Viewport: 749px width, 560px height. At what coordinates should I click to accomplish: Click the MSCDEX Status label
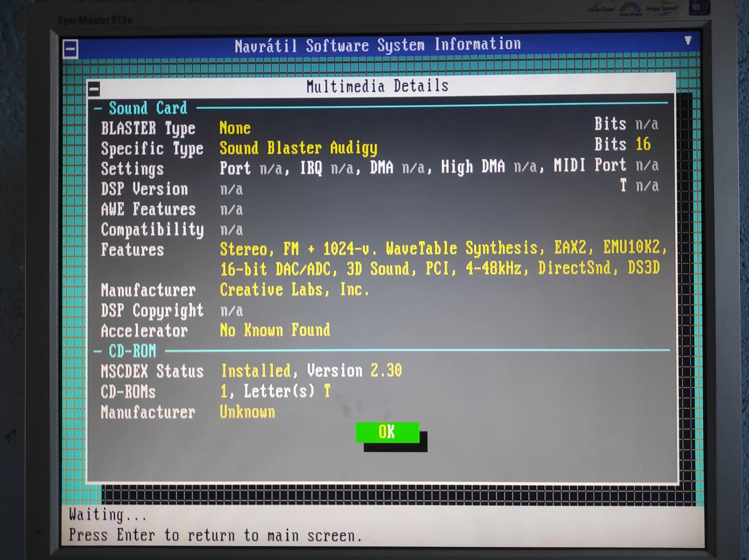[x=152, y=371]
